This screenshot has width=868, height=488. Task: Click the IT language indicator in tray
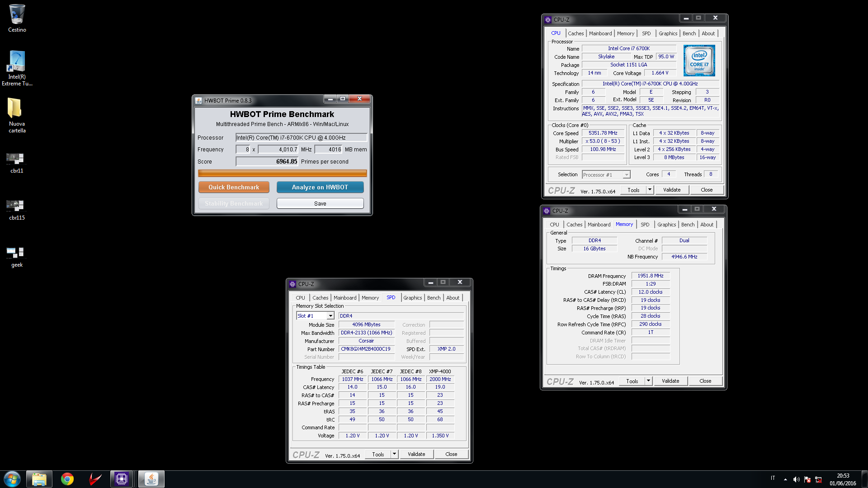coord(773,478)
